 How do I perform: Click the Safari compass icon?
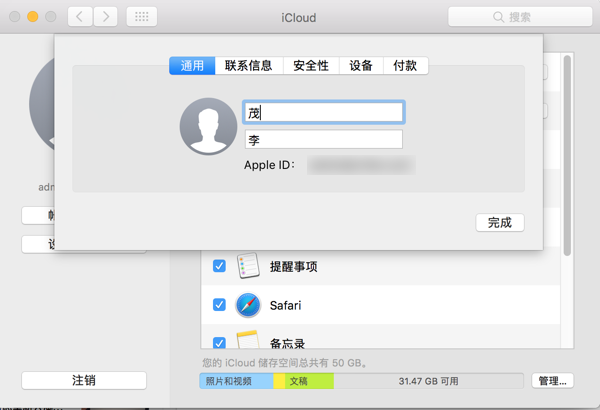tap(248, 305)
